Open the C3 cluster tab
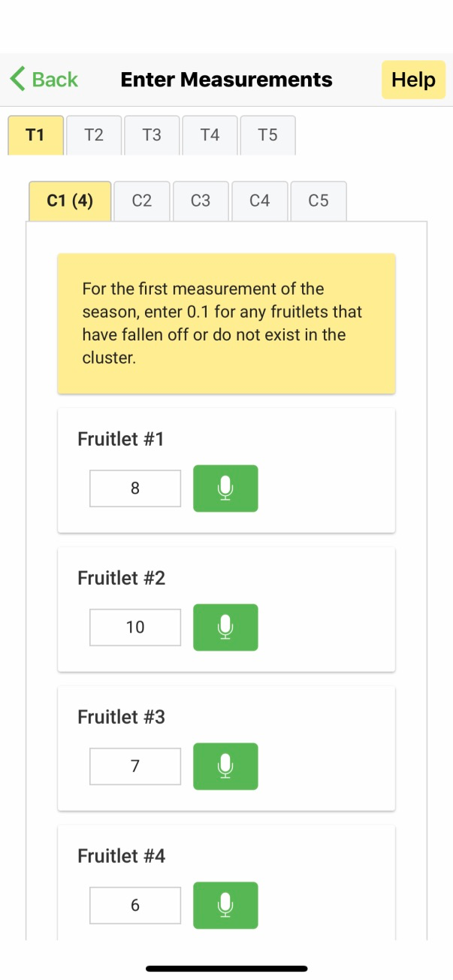 (x=201, y=201)
